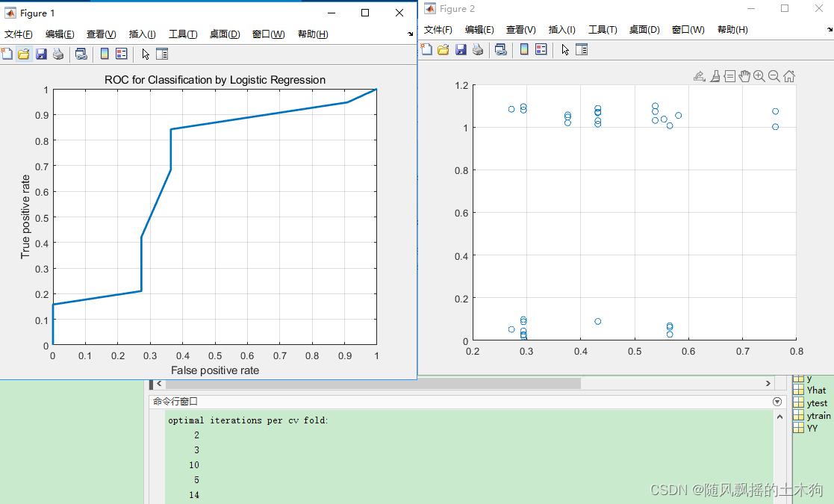Click the 'True positive rate' axis label
The height and width of the screenshot is (504, 834).
pyautogui.click(x=25, y=217)
